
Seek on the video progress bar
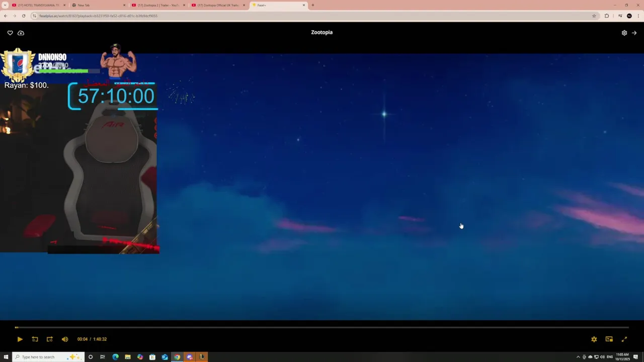(x=322, y=327)
